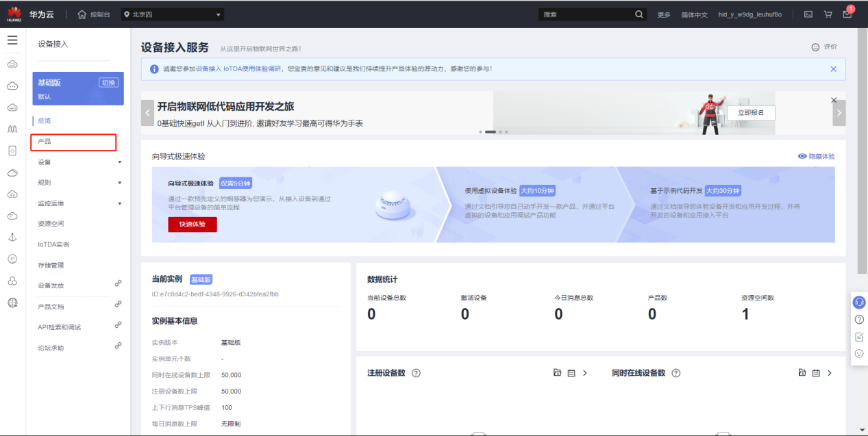Open the 控制台 console home link
The width and height of the screenshot is (868, 436).
coord(94,14)
